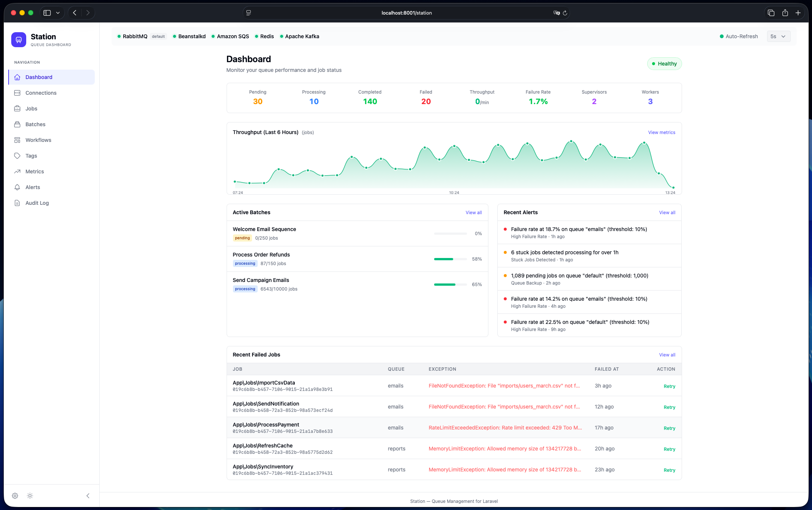Viewport: 812px width, 510px height.
Task: Toggle light/dark theme sun icon
Action: point(30,496)
